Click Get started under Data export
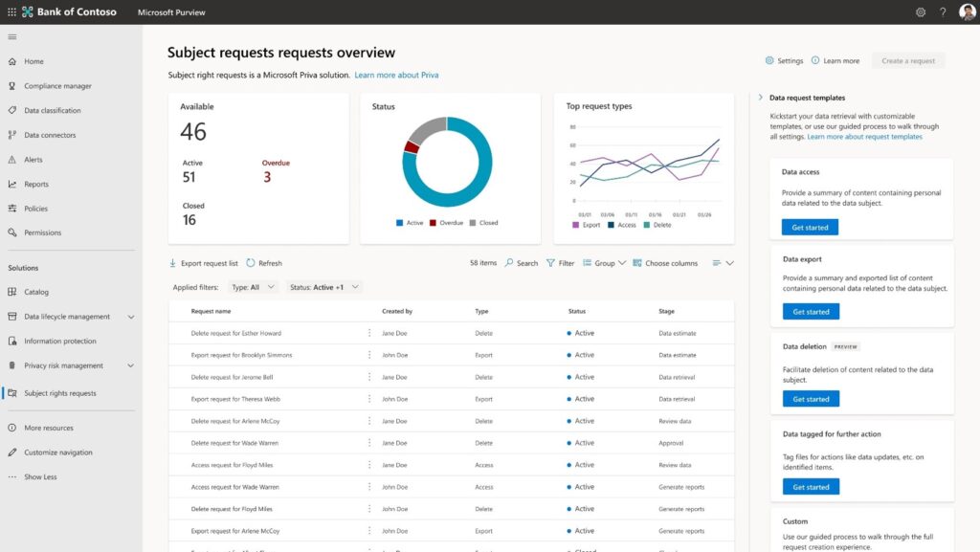This screenshot has width=980, height=552. click(x=810, y=311)
